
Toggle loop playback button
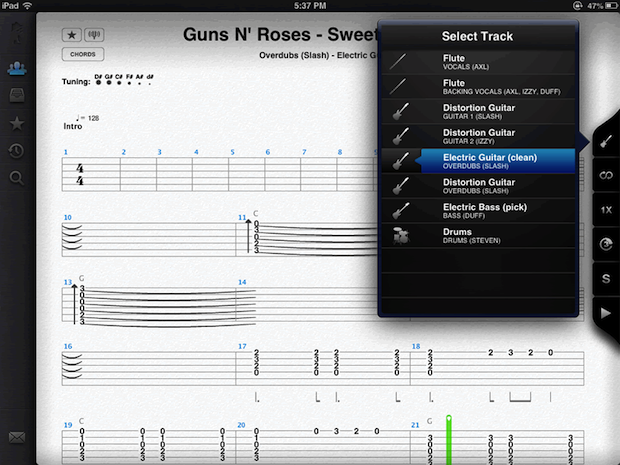[606, 175]
